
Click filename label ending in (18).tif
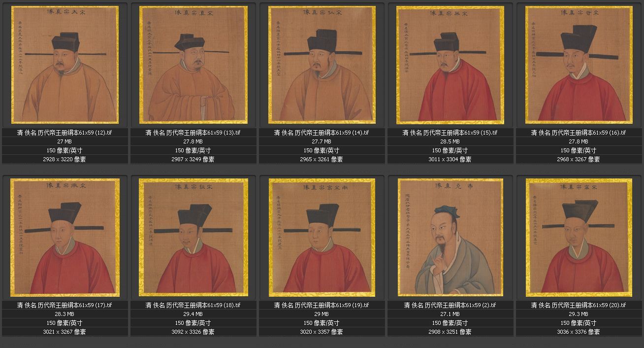tap(193, 305)
